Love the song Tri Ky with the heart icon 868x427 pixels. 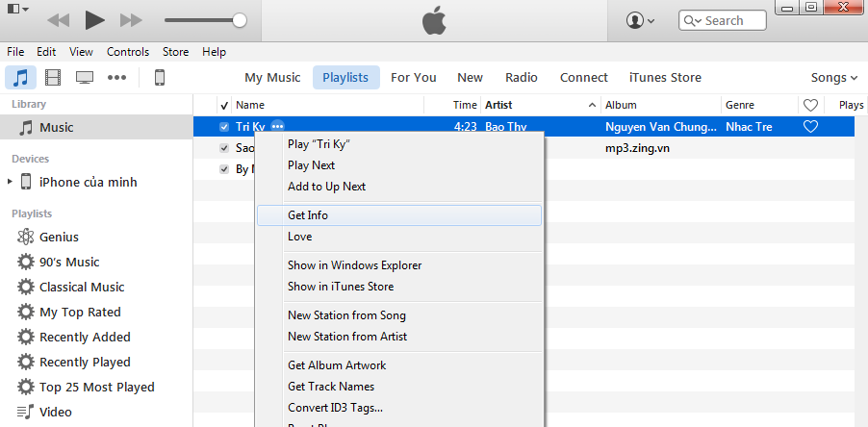click(x=810, y=127)
